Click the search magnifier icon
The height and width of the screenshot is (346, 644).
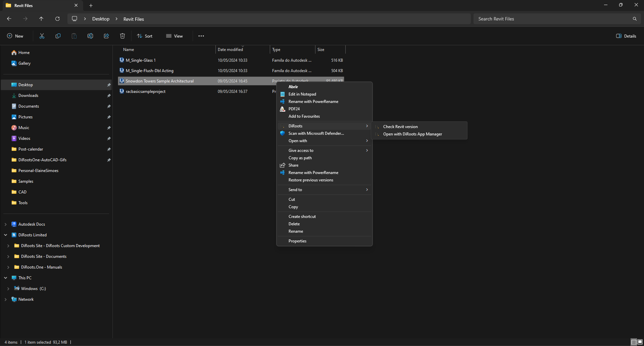[x=634, y=19]
